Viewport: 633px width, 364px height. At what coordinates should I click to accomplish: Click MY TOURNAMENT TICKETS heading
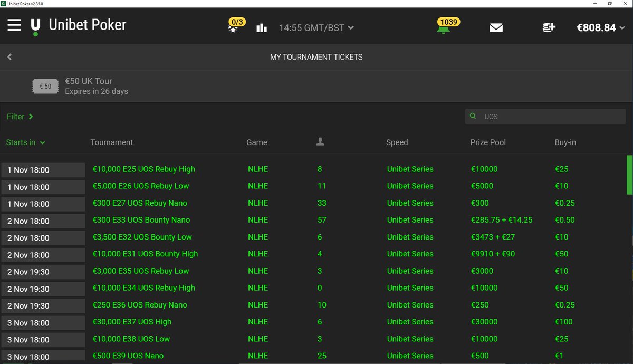316,57
